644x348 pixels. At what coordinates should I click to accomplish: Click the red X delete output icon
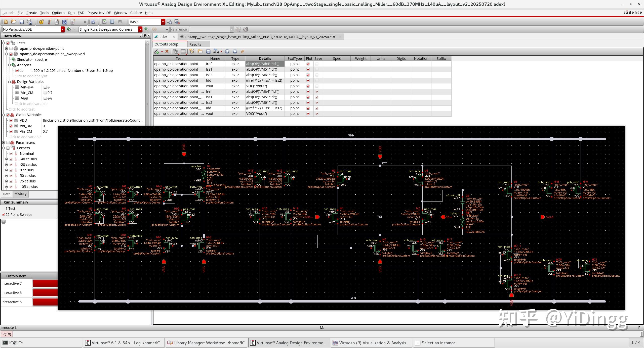coord(167,52)
